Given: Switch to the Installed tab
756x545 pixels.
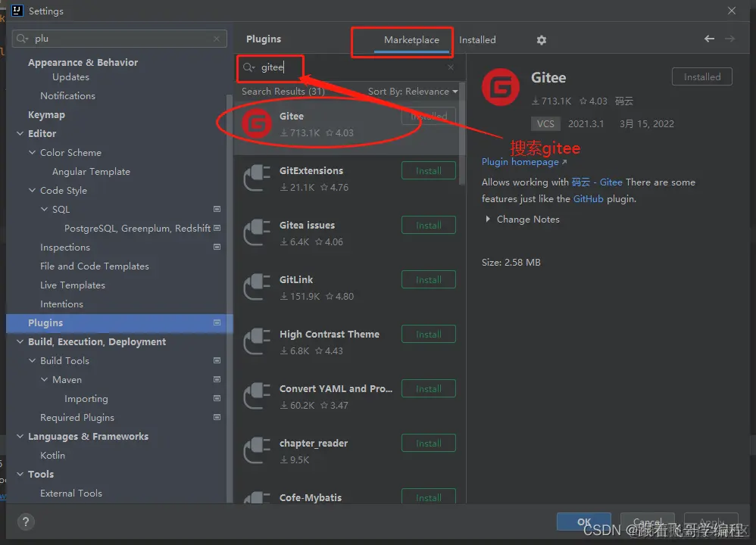Looking at the screenshot, I should click(x=477, y=40).
